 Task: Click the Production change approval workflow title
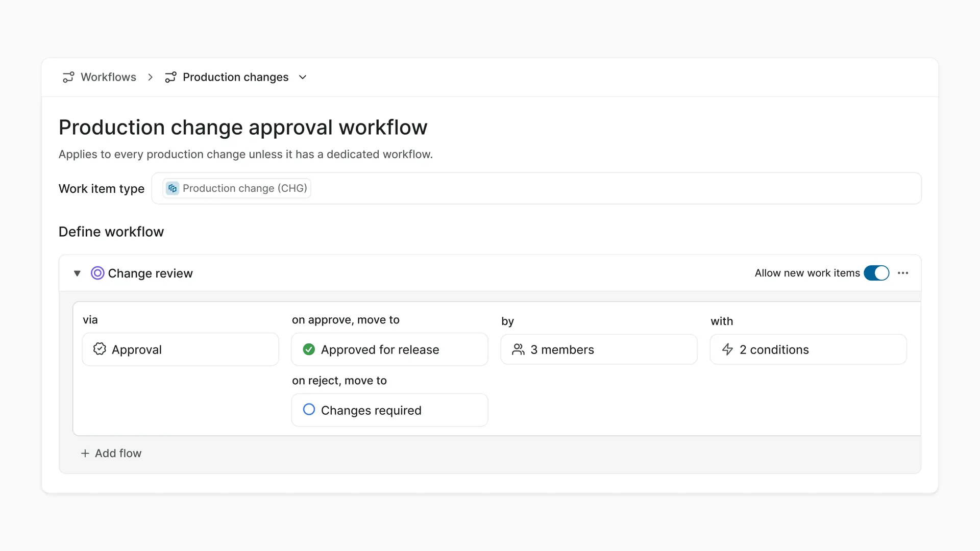pyautogui.click(x=243, y=128)
